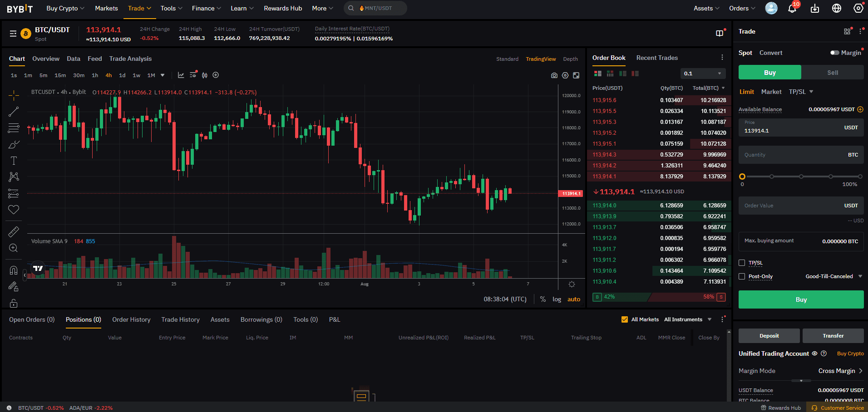Switch to Depth chart view
Screen dimensions: 868x412
pos(571,59)
